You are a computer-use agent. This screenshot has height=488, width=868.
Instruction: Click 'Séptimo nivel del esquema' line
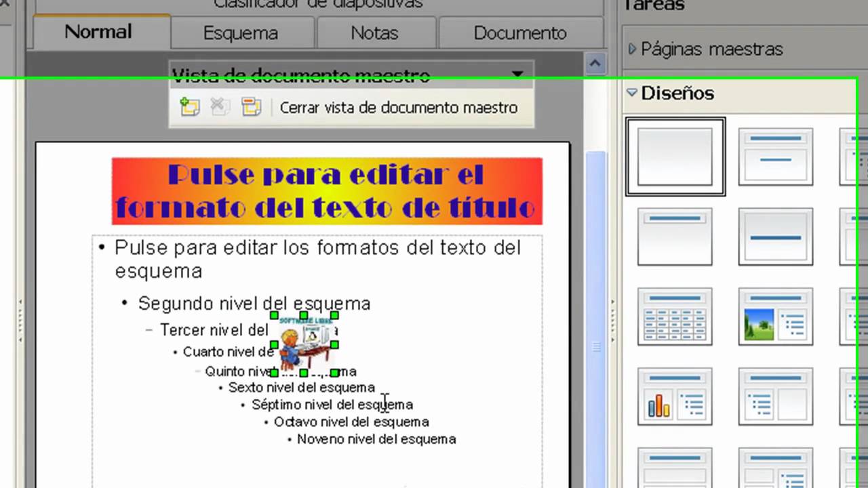pos(332,405)
